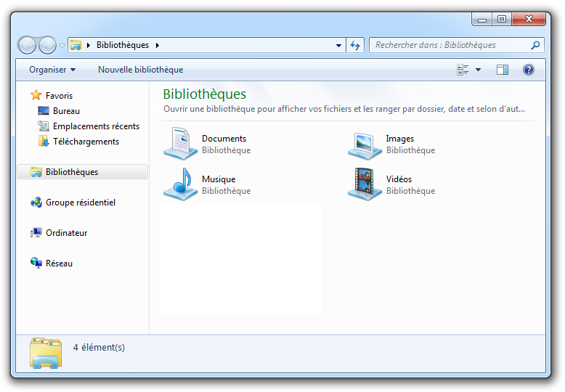The height and width of the screenshot is (392, 565).
Task: Click the Groupe résidentiel icon
Action: click(x=36, y=202)
